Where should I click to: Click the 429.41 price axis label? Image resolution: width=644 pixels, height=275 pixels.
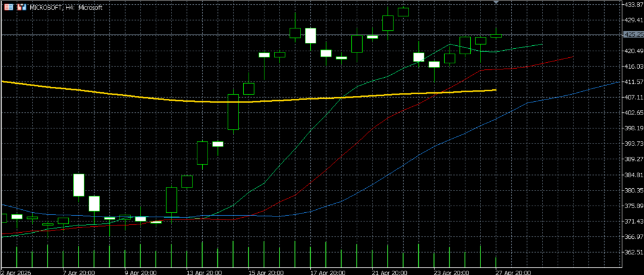pos(633,20)
